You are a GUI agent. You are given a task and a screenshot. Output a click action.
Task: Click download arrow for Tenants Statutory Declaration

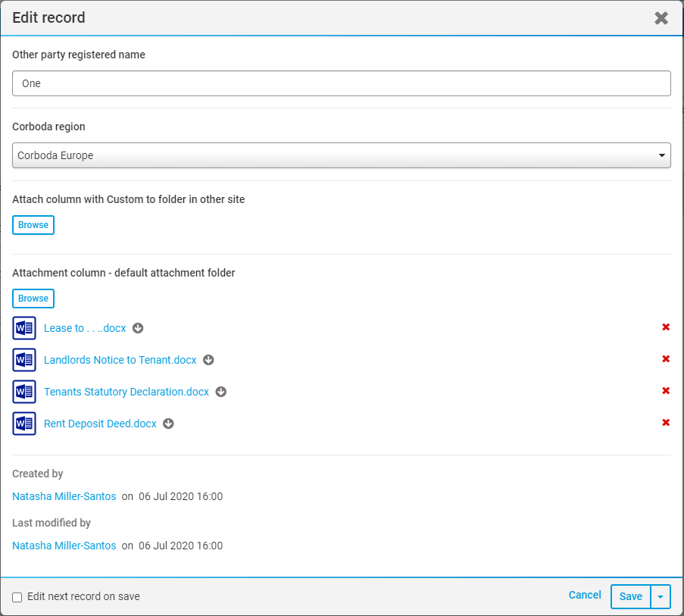coord(221,392)
